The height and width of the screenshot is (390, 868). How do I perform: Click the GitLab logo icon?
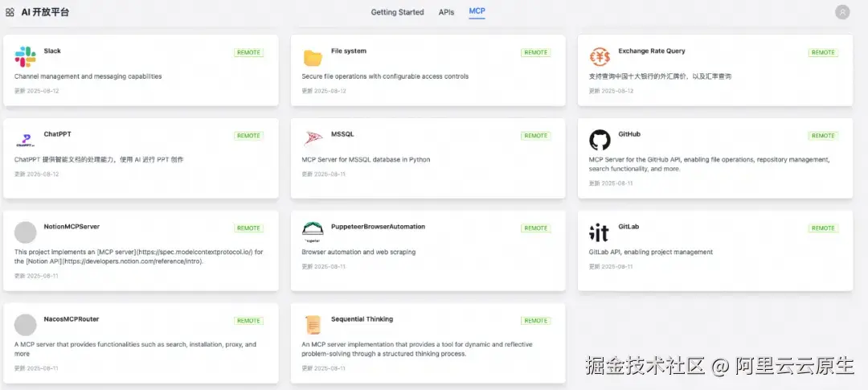[x=599, y=232]
